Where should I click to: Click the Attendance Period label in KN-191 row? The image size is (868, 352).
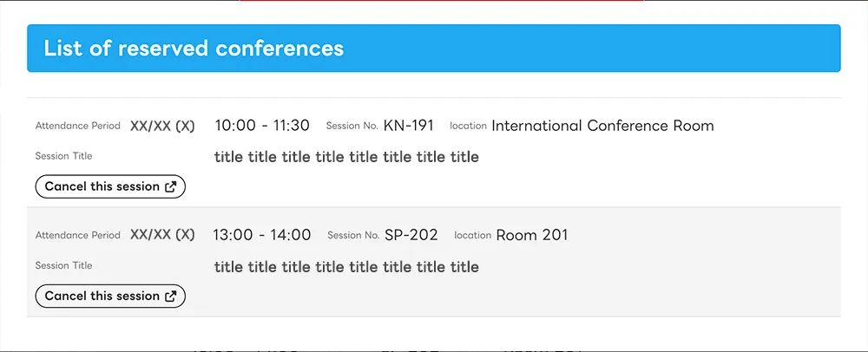[78, 126]
